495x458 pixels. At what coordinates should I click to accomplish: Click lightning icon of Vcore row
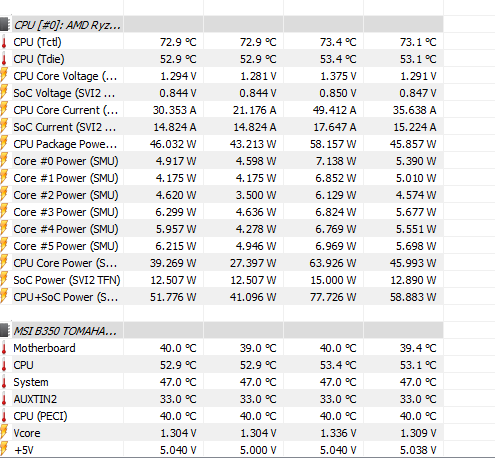click(4, 432)
